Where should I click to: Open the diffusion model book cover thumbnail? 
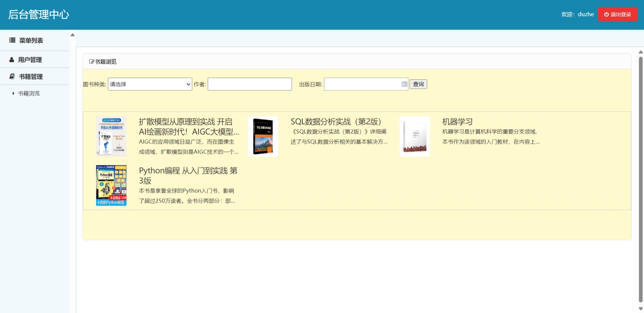[111, 136]
